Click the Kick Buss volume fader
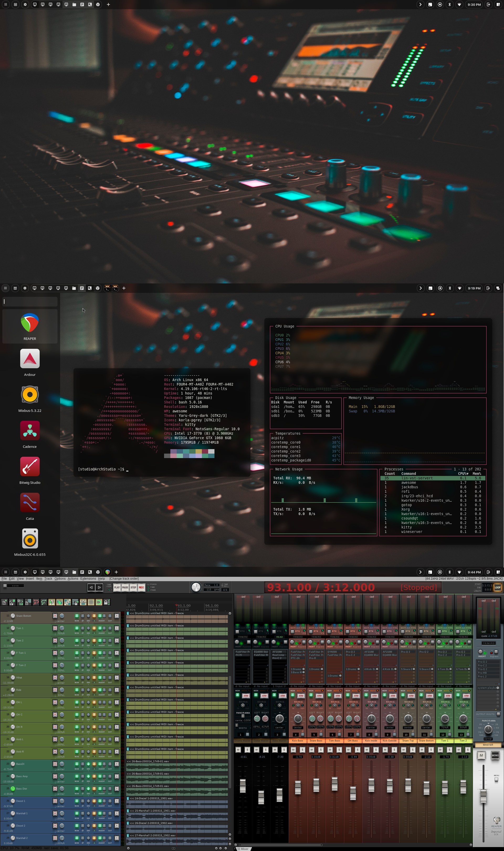The height and width of the screenshot is (851, 504). pos(298,787)
